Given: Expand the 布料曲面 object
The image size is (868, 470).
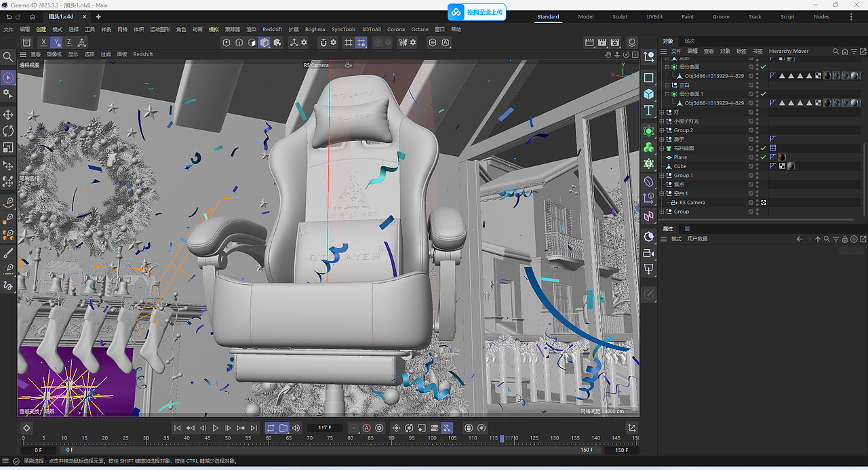Looking at the screenshot, I should pyautogui.click(x=662, y=148).
